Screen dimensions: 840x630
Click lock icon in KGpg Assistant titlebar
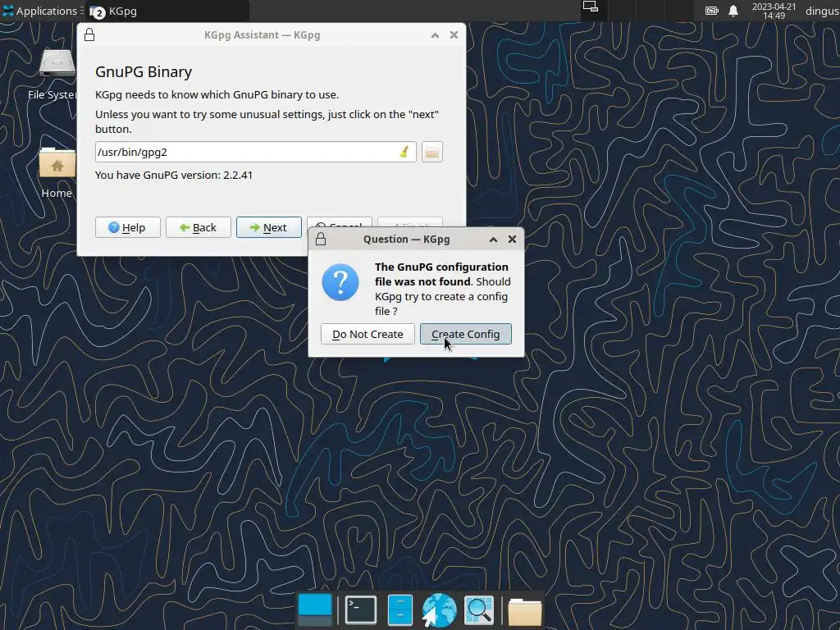pos(89,34)
